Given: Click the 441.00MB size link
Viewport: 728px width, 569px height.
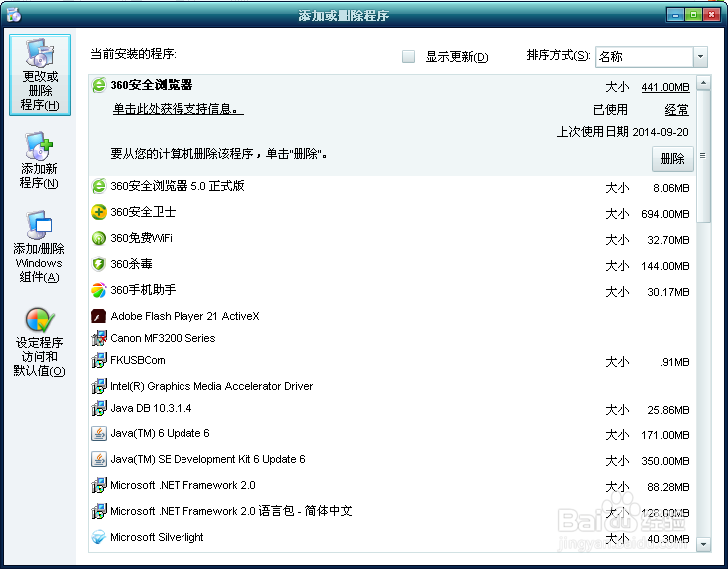Looking at the screenshot, I should [x=665, y=87].
